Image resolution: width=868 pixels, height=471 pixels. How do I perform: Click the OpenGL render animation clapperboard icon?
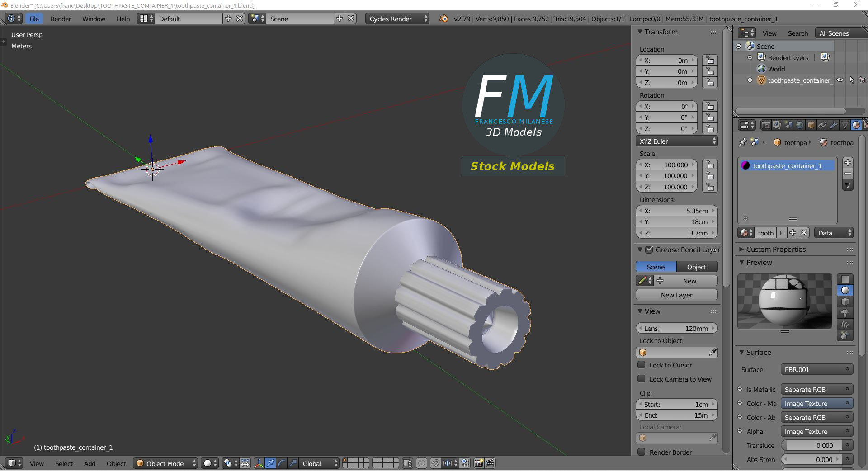click(x=490, y=463)
